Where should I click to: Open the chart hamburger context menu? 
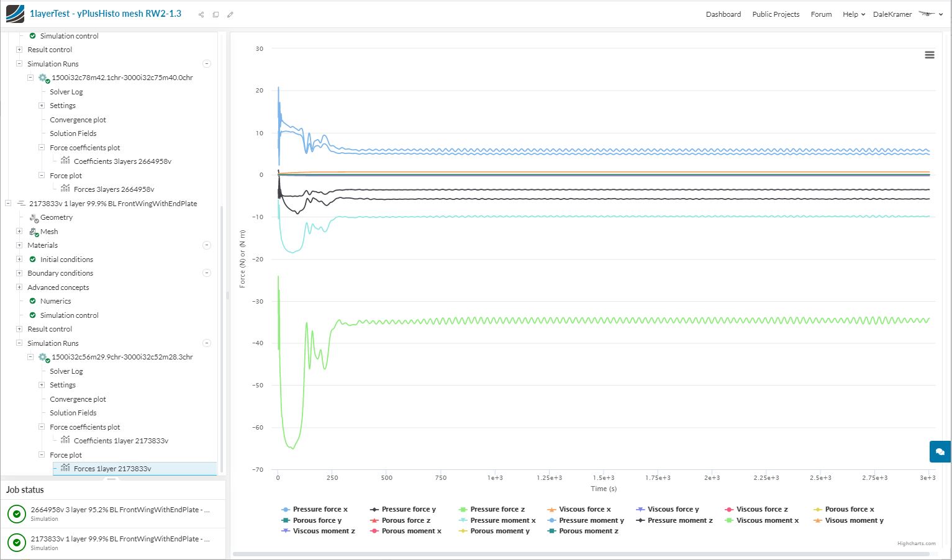929,55
